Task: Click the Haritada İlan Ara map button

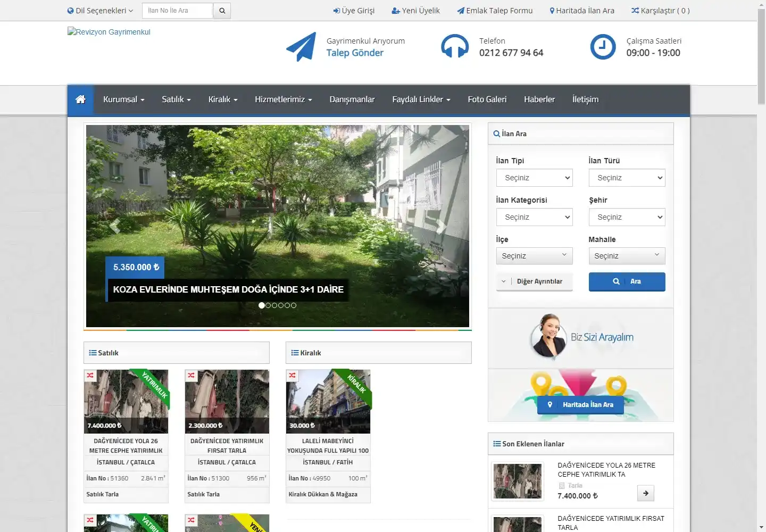Action: pos(581,405)
